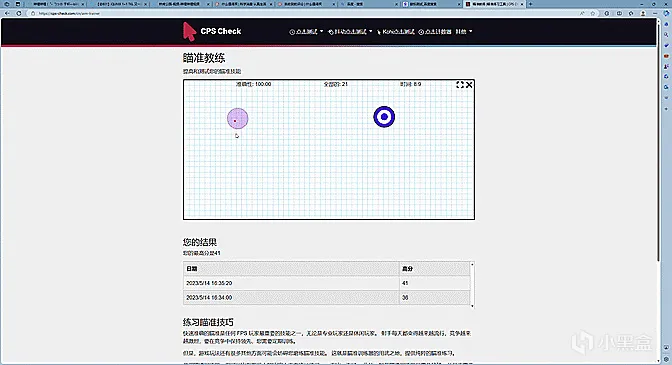672x365 pixels.
Task: Shoot the blue bullseye target
Action: (x=384, y=117)
